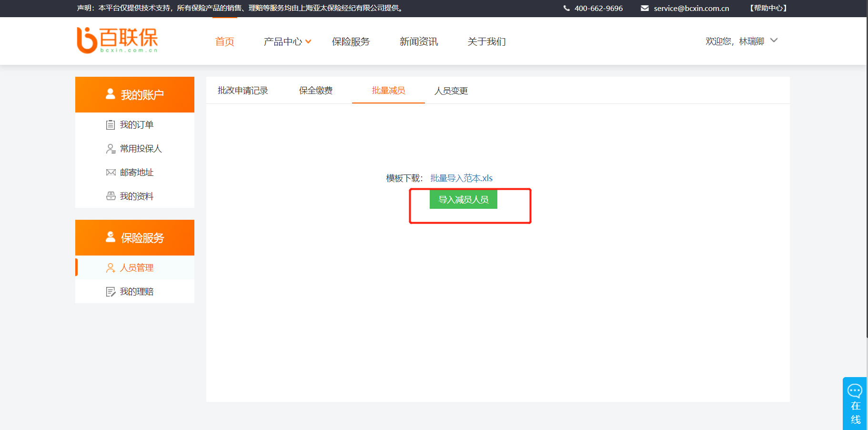Select 人员管理 in the sidebar
The height and width of the screenshot is (430, 868).
click(136, 268)
